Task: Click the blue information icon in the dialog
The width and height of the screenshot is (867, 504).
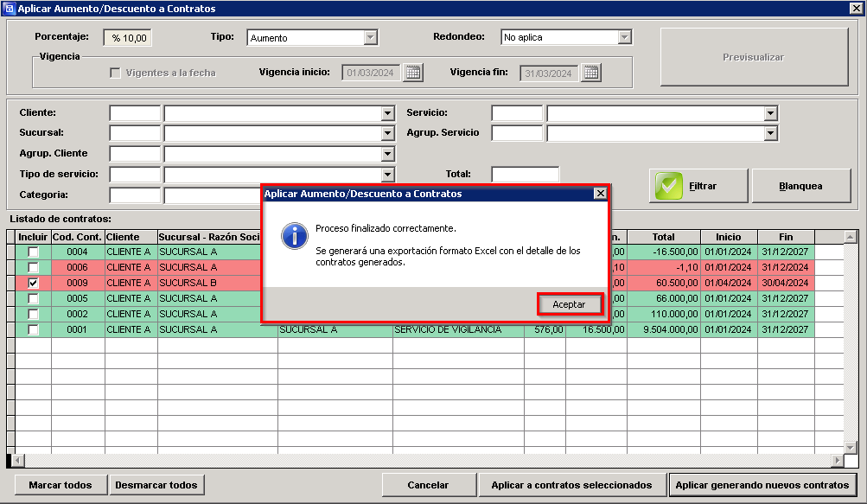Action: tap(295, 236)
